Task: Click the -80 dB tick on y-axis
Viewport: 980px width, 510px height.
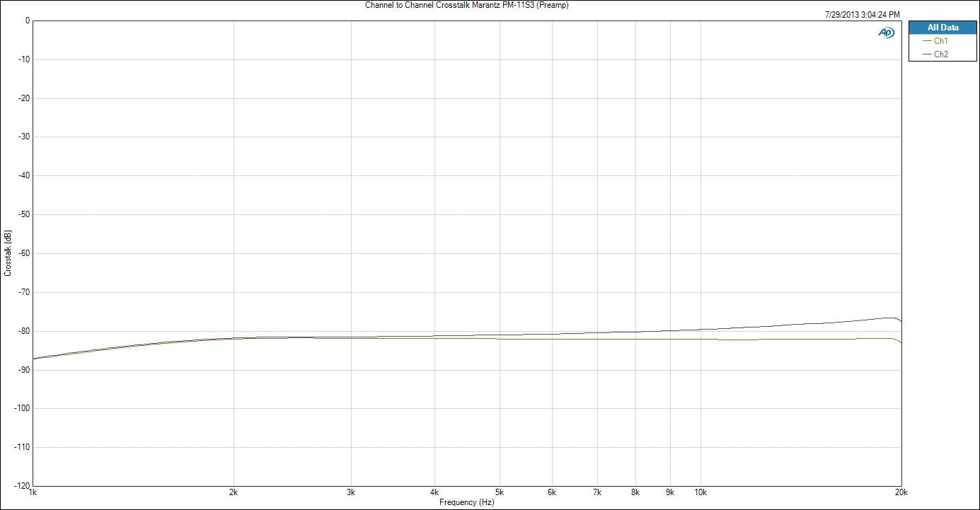Action: (x=23, y=331)
